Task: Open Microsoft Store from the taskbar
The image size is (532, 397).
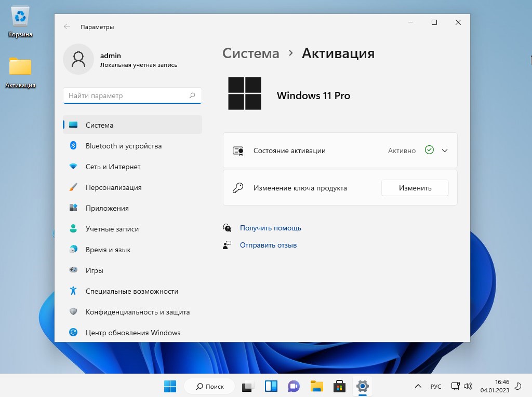Action: point(340,386)
